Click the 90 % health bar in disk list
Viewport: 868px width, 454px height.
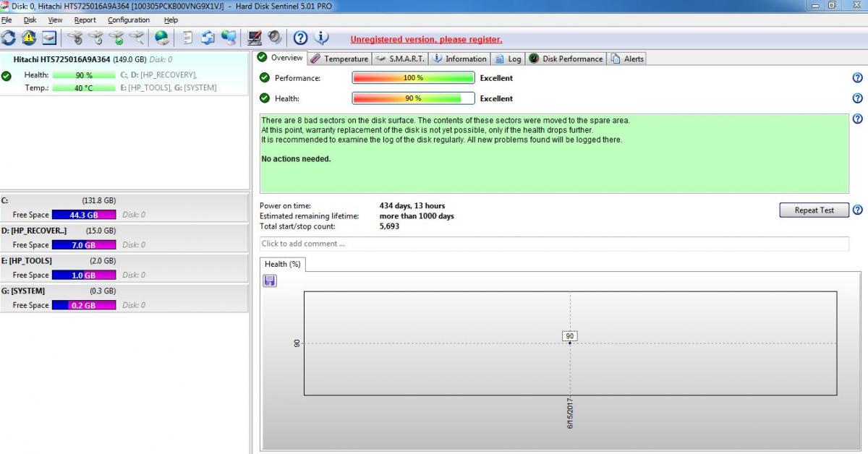83,75
